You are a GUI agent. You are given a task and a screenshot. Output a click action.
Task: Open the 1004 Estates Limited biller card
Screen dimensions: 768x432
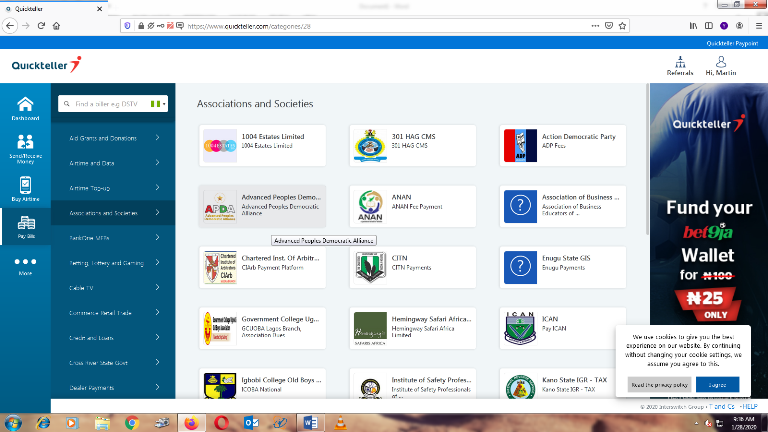(x=264, y=146)
